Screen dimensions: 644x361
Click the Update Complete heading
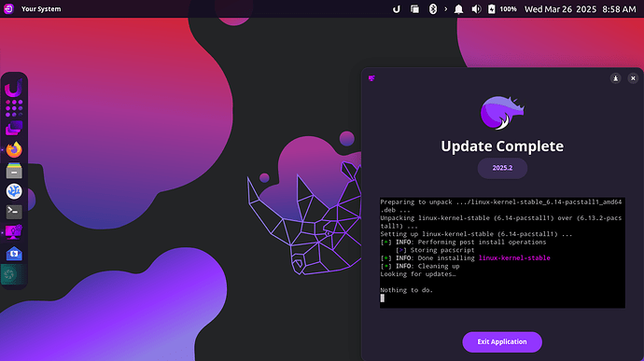point(502,146)
